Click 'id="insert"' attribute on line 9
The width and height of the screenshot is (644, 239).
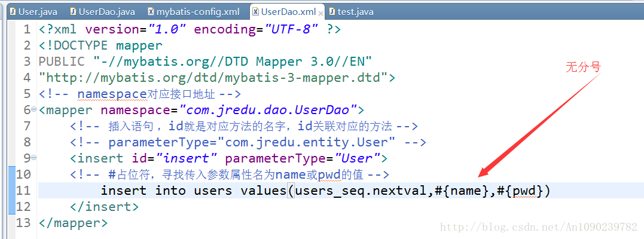click(x=175, y=158)
